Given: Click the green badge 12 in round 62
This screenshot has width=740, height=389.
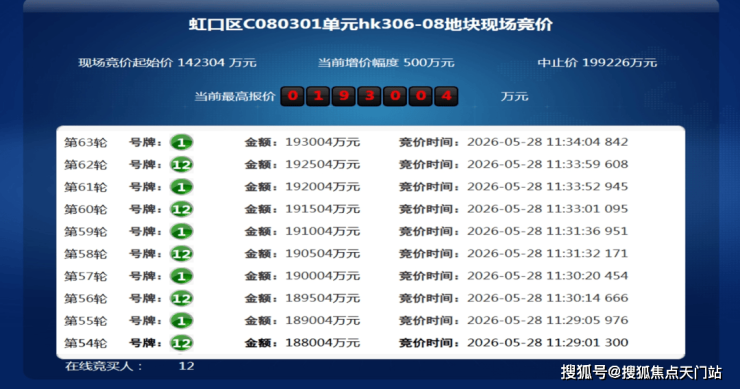Looking at the screenshot, I should (x=181, y=165).
